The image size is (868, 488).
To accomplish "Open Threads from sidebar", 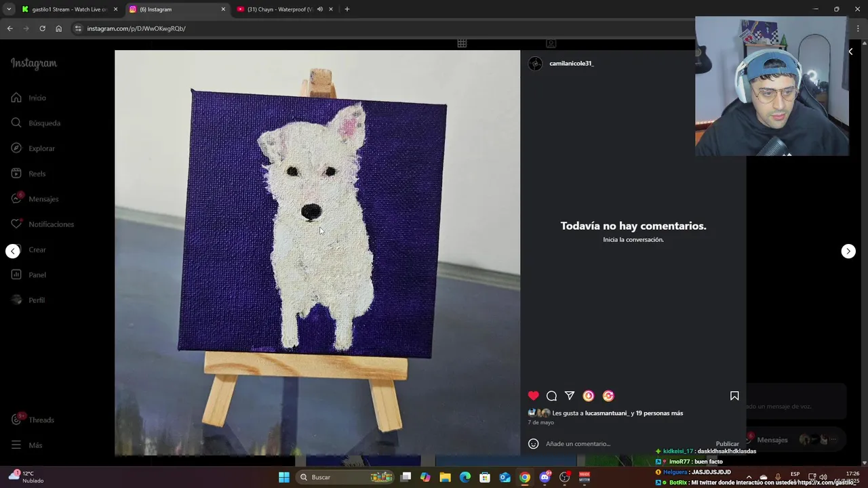I will click(33, 420).
